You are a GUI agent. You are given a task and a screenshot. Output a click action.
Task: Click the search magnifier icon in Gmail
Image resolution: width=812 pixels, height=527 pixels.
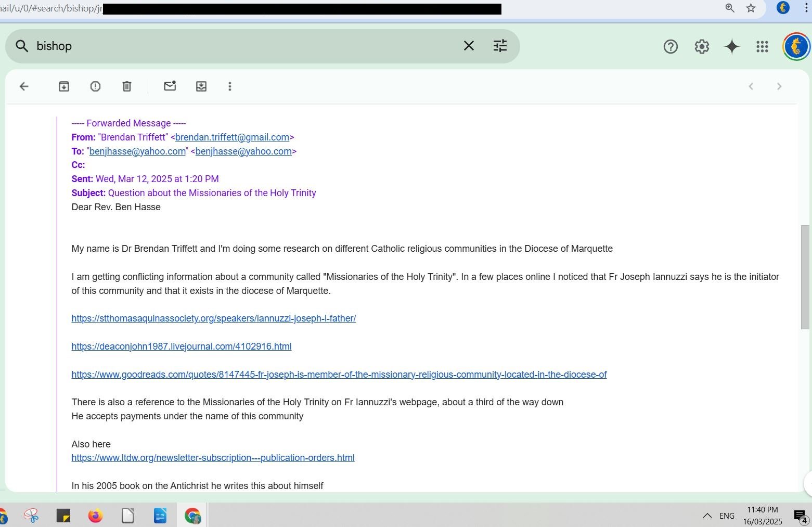click(x=21, y=46)
